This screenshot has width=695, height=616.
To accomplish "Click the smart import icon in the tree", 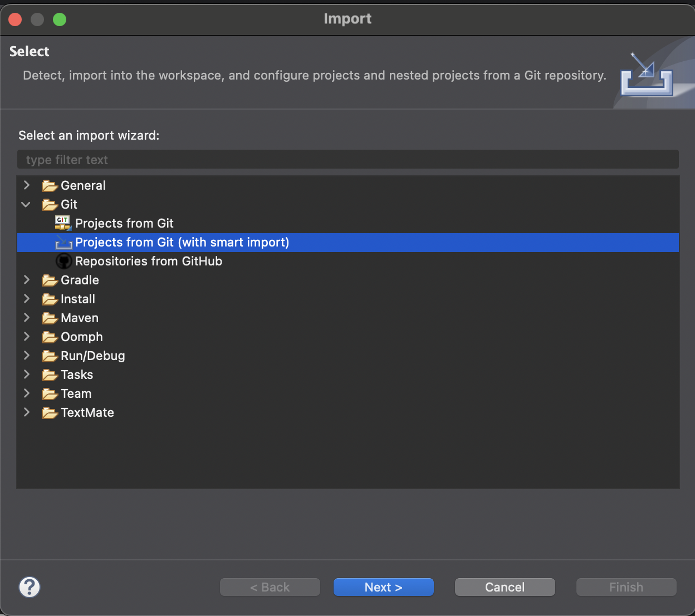I will point(64,243).
